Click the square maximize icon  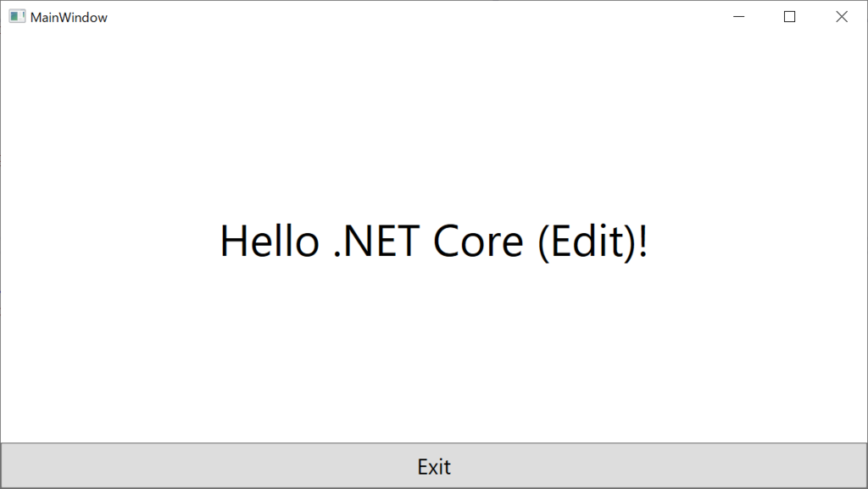point(790,17)
